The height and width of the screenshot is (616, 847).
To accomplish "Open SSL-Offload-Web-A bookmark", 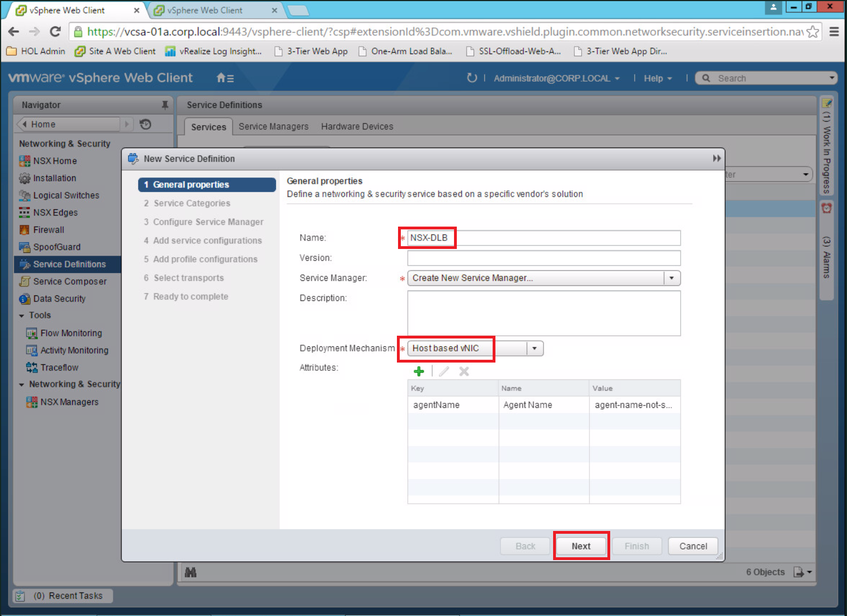I will (514, 51).
